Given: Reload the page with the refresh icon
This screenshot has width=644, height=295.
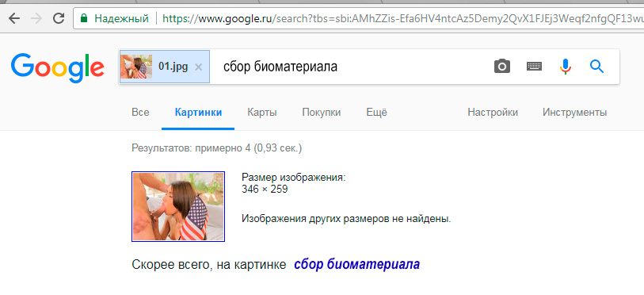Looking at the screenshot, I should point(59,18).
